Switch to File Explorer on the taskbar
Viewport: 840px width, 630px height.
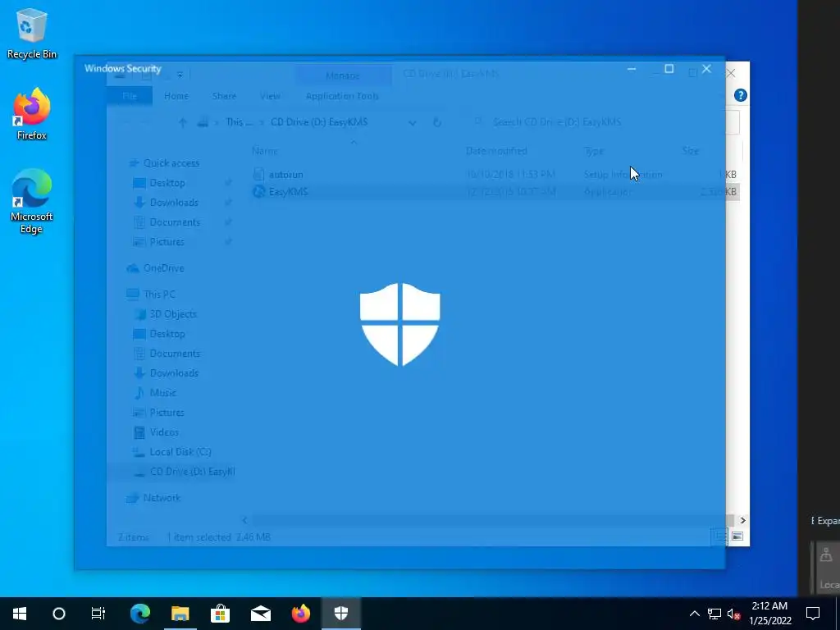pos(180,614)
